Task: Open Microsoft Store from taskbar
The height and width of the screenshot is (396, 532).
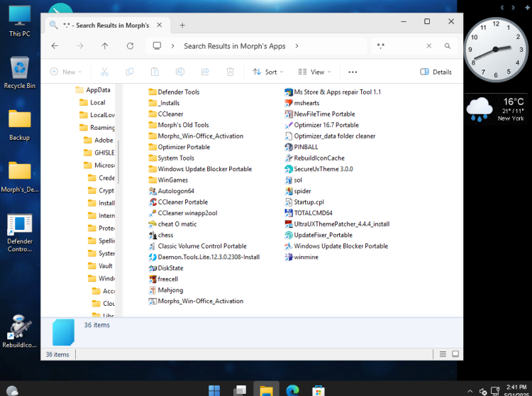Action: point(318,390)
